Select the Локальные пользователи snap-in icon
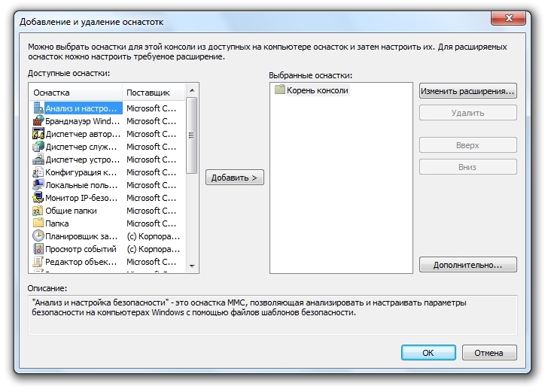 point(38,185)
